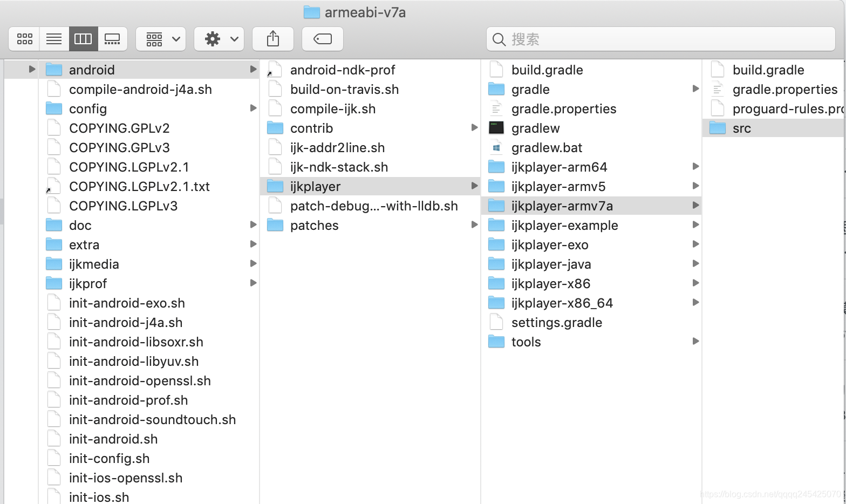Click the compile-ijk.sh file icon

(x=275, y=108)
